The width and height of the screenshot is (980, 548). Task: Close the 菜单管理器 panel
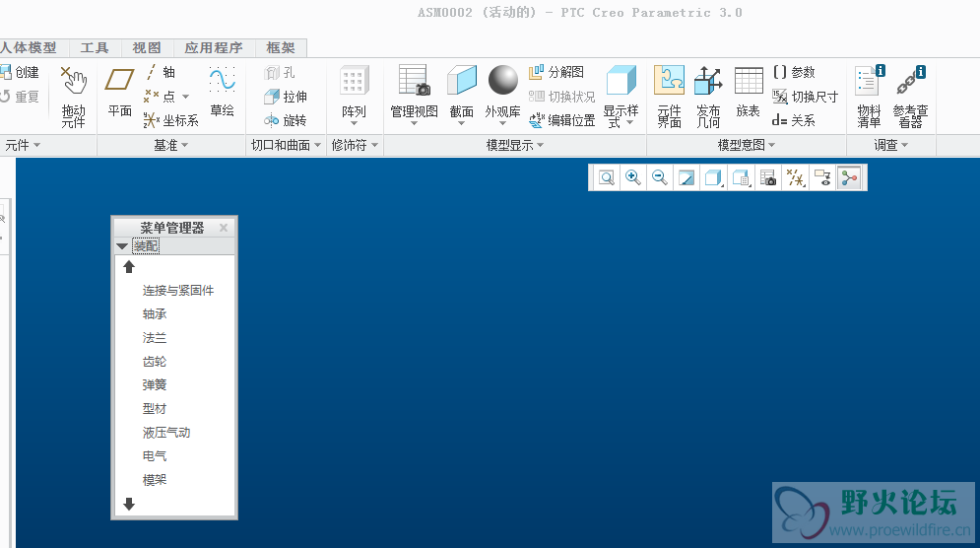(x=224, y=228)
